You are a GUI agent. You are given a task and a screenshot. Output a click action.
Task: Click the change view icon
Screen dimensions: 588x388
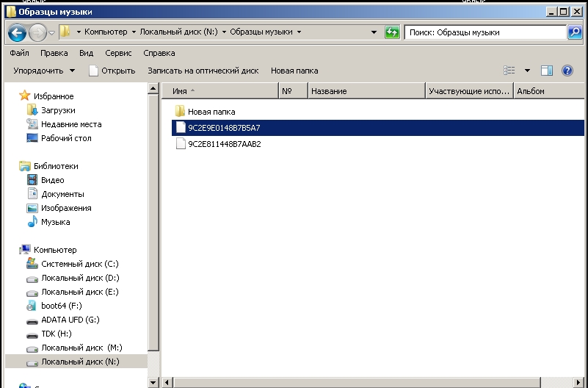(509, 70)
